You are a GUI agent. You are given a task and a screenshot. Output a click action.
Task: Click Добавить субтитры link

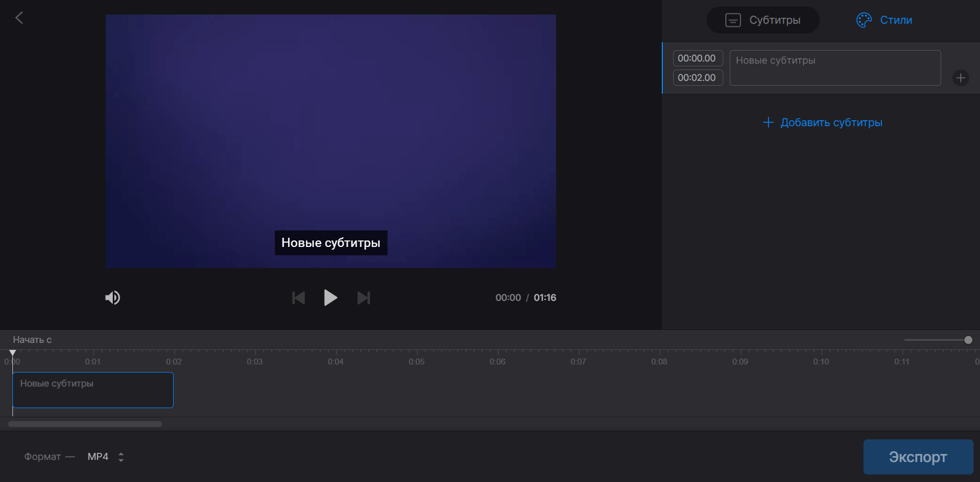pos(823,122)
